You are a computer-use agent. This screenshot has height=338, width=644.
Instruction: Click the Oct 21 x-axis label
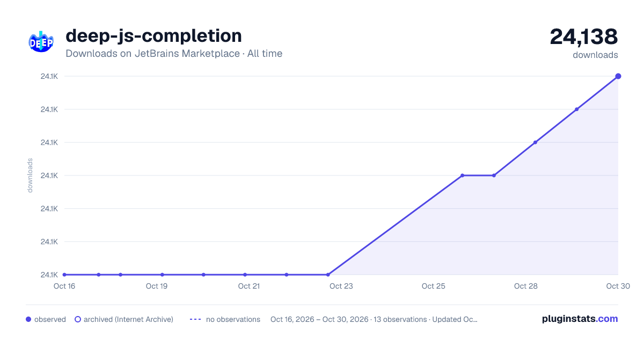click(249, 286)
